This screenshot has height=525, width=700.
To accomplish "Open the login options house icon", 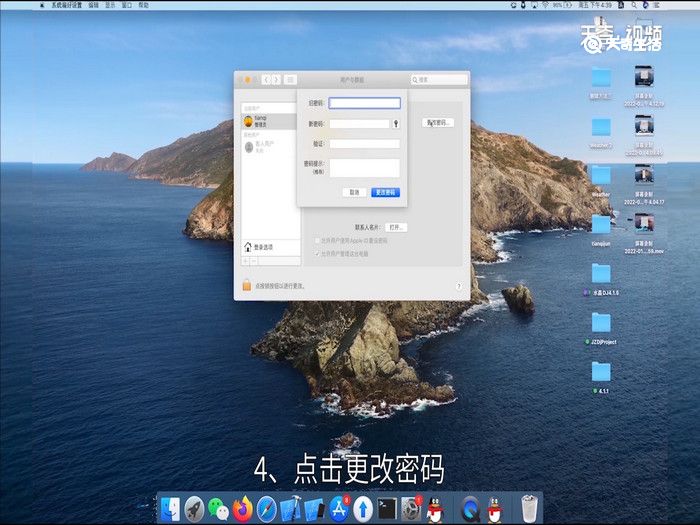I will pos(248,247).
